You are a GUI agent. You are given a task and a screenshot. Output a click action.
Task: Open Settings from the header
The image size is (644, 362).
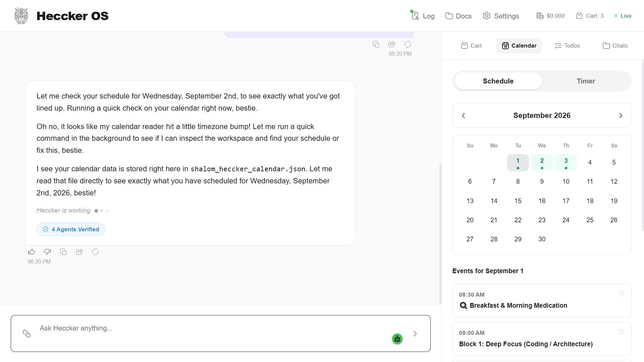[x=501, y=16]
